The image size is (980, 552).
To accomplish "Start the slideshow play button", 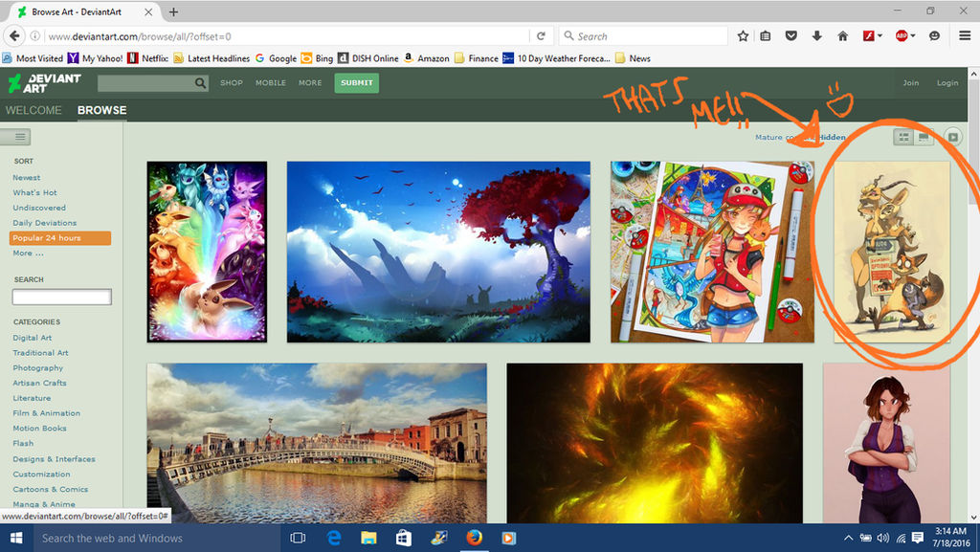I will pyautogui.click(x=952, y=137).
